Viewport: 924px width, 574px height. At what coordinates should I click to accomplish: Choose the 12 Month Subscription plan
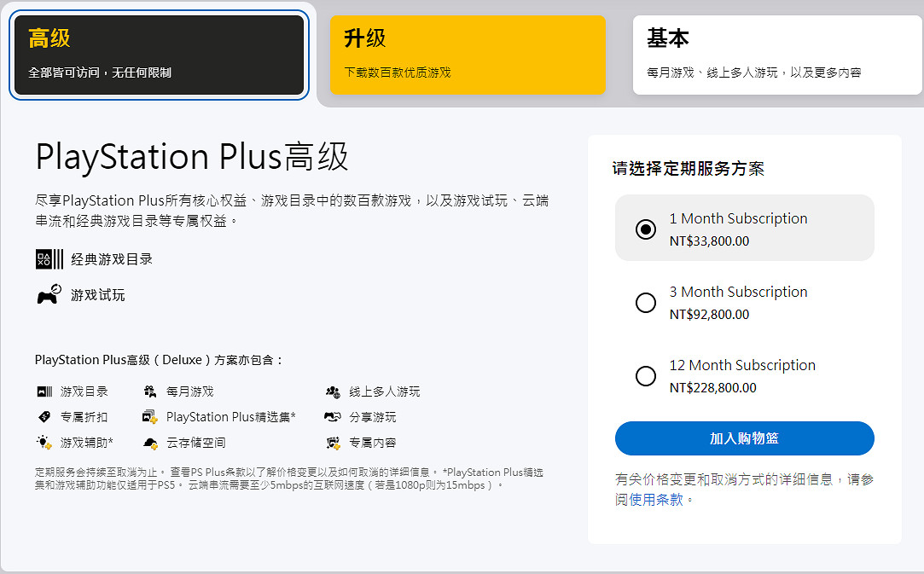point(646,375)
